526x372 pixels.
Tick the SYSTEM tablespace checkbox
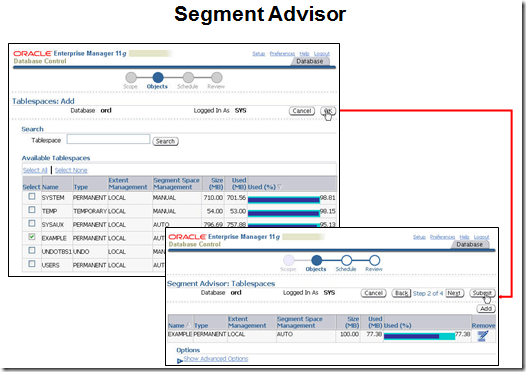32,196
